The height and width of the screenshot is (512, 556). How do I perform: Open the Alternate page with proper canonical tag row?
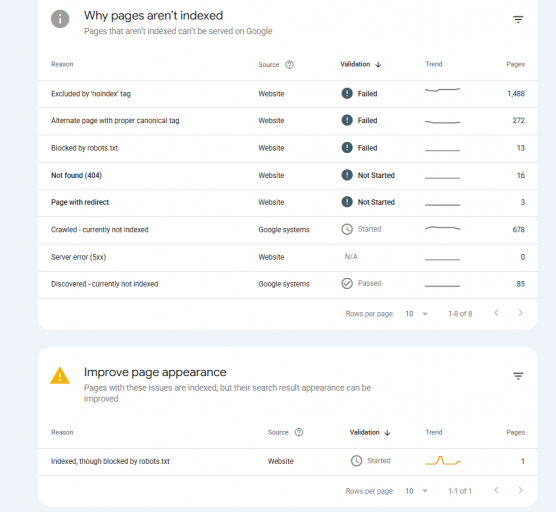point(288,121)
